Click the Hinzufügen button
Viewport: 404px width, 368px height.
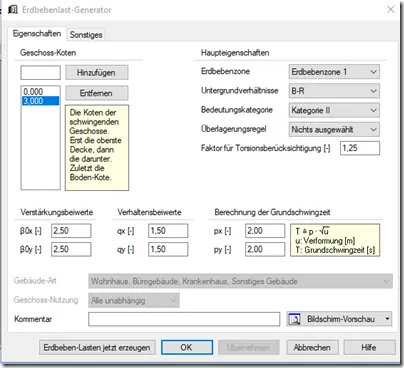click(x=97, y=73)
